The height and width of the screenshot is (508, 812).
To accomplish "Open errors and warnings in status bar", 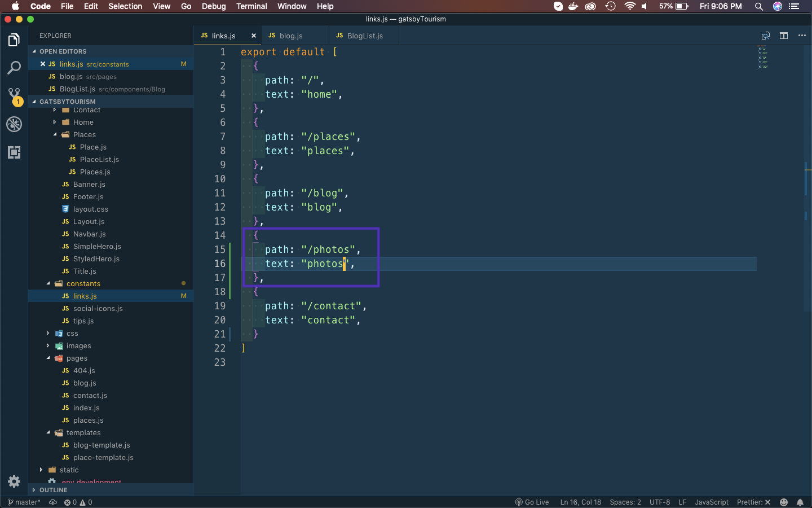I will pyautogui.click(x=78, y=502).
